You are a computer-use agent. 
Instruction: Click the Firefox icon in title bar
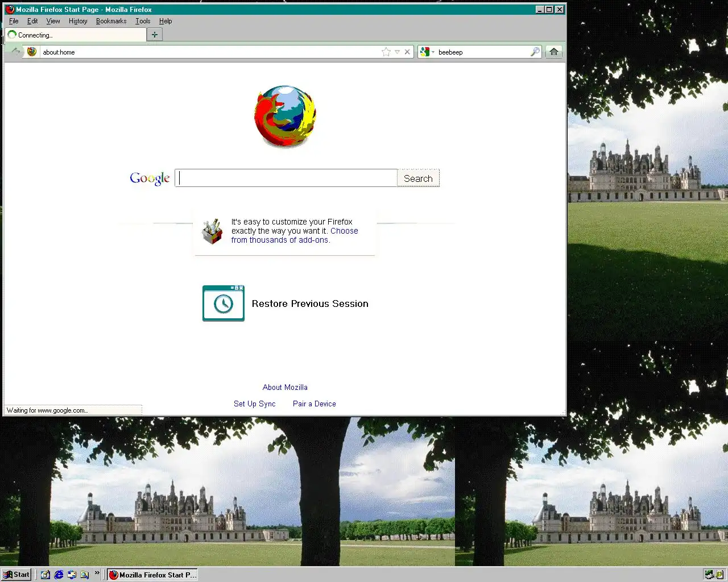click(10, 9)
